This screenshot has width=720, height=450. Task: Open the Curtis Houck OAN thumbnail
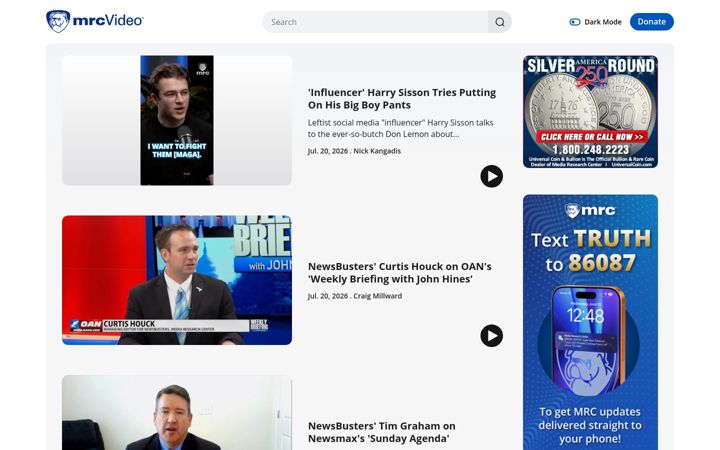click(x=177, y=280)
